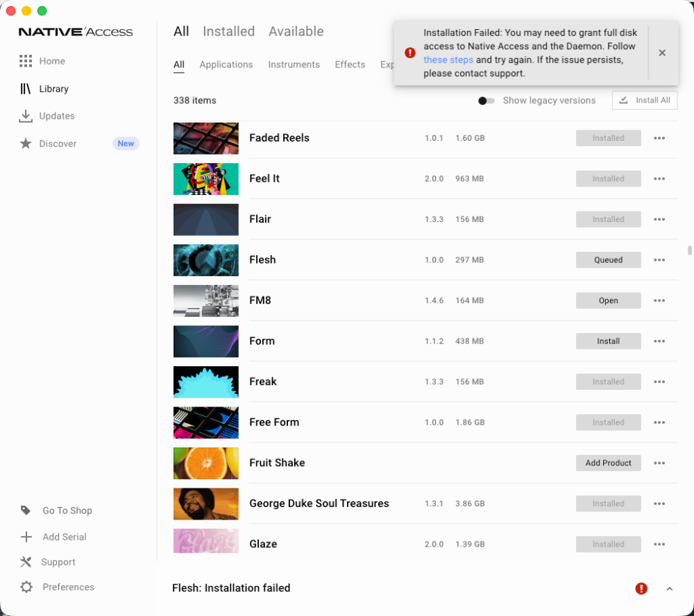Open more options for Faded Reels

point(659,138)
